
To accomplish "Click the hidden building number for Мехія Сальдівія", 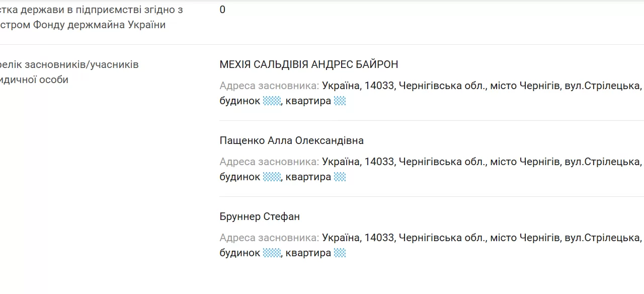I will (x=272, y=101).
